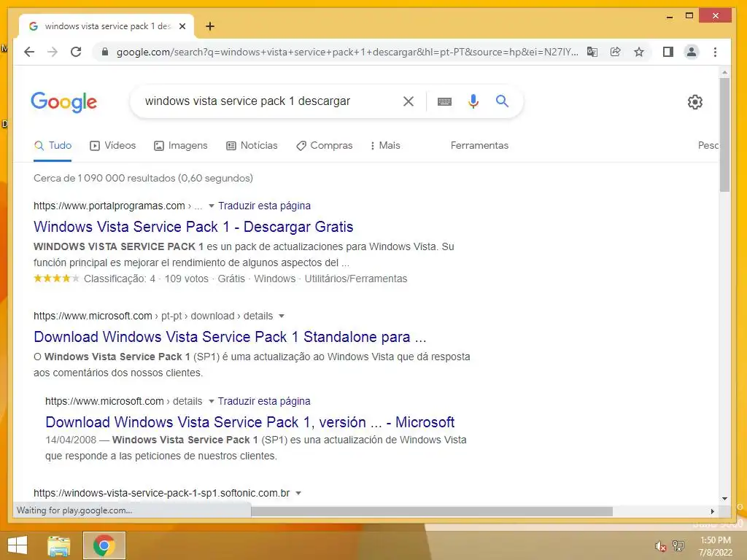747x560 pixels.
Task: Open the Chrome side panel
Action: (668, 52)
